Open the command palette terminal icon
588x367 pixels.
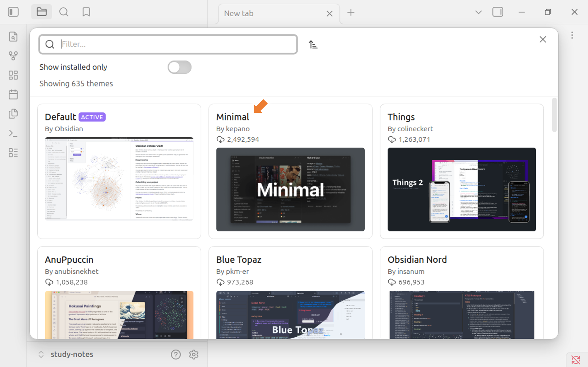point(13,133)
